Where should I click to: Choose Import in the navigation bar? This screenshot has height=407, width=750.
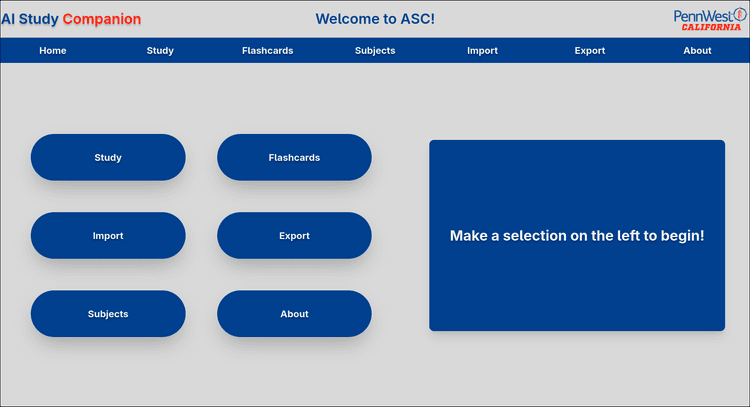(x=482, y=51)
